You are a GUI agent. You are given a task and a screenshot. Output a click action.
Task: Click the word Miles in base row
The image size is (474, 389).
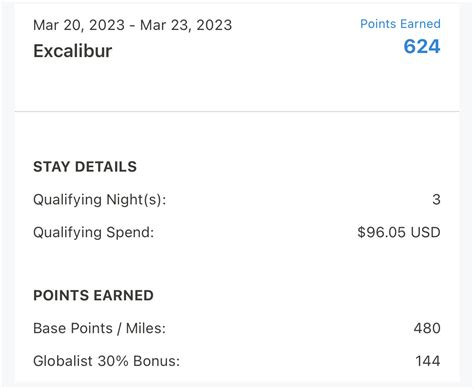click(146, 328)
